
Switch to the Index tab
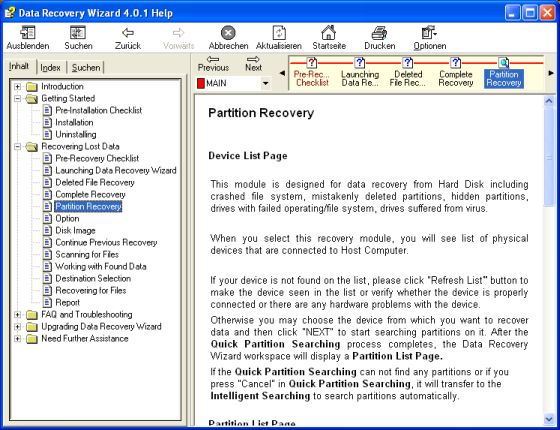point(50,68)
